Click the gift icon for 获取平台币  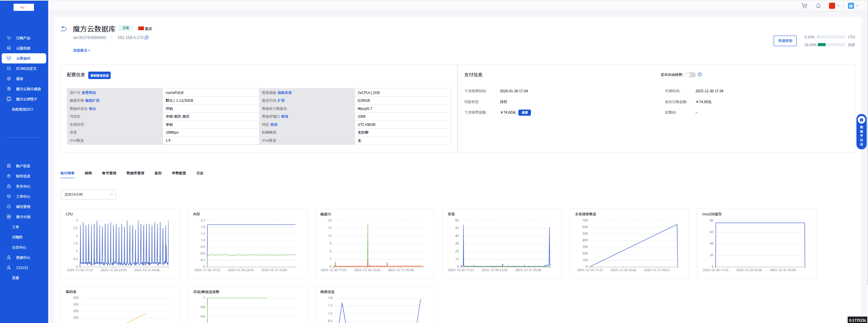pyautogui.click(x=861, y=120)
